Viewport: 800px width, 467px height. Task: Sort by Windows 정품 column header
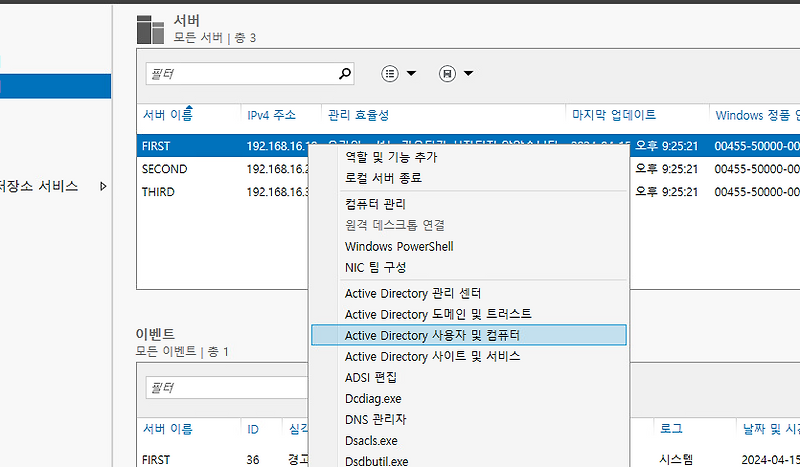[757, 115]
